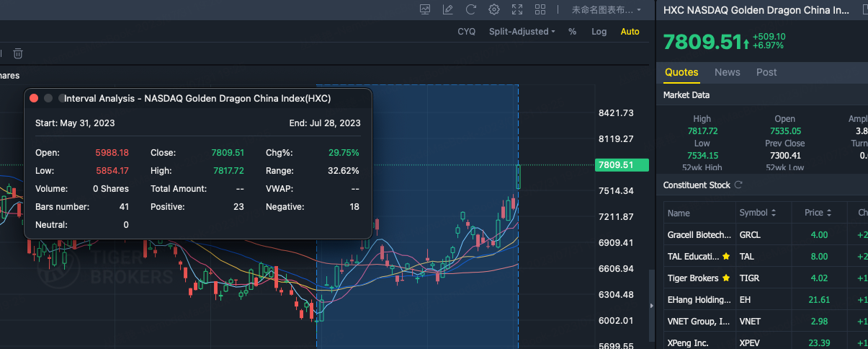This screenshot has height=349, width=868.
Task: Open the chart layout name dropdown
Action: pyautogui.click(x=607, y=9)
